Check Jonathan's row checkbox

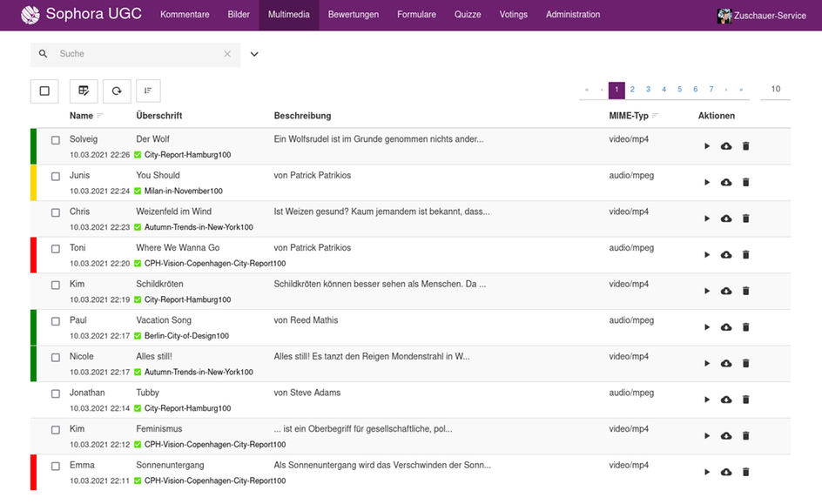pyautogui.click(x=56, y=393)
